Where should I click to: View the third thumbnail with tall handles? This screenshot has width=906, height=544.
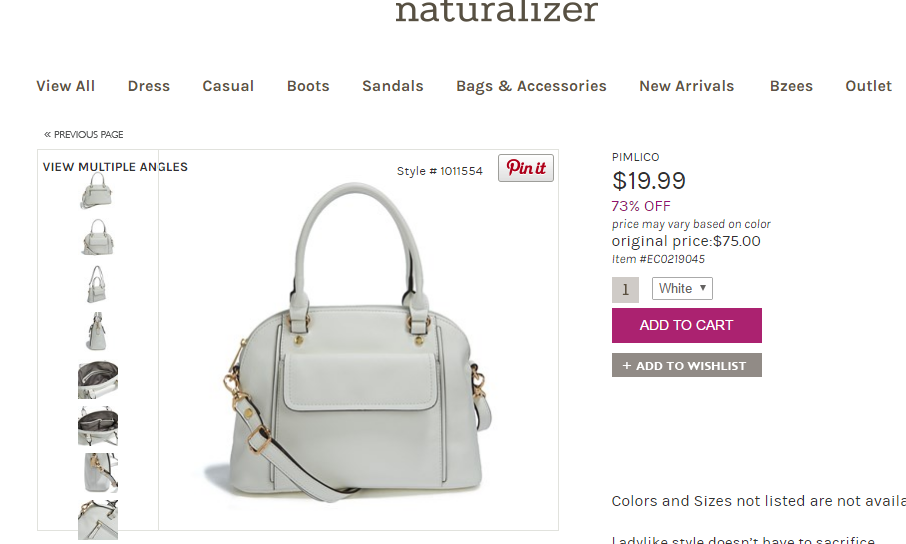pyautogui.click(x=97, y=284)
